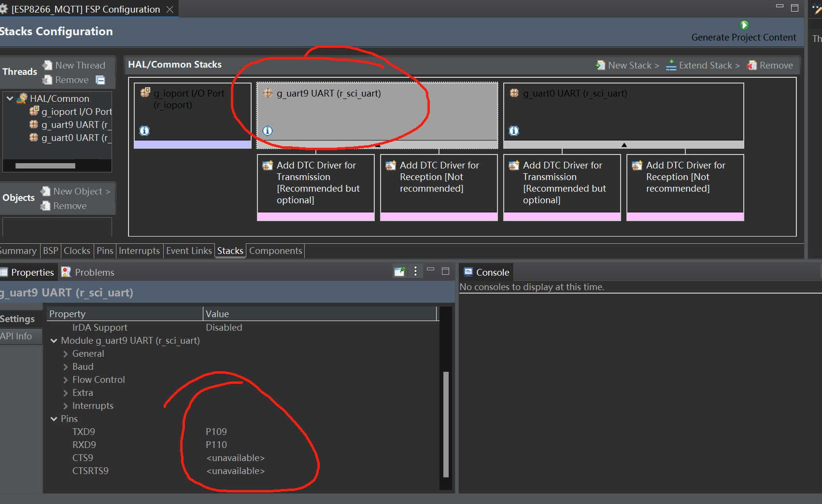The width and height of the screenshot is (822, 504).
Task: Click the TXD9 value P109
Action: tap(216, 432)
